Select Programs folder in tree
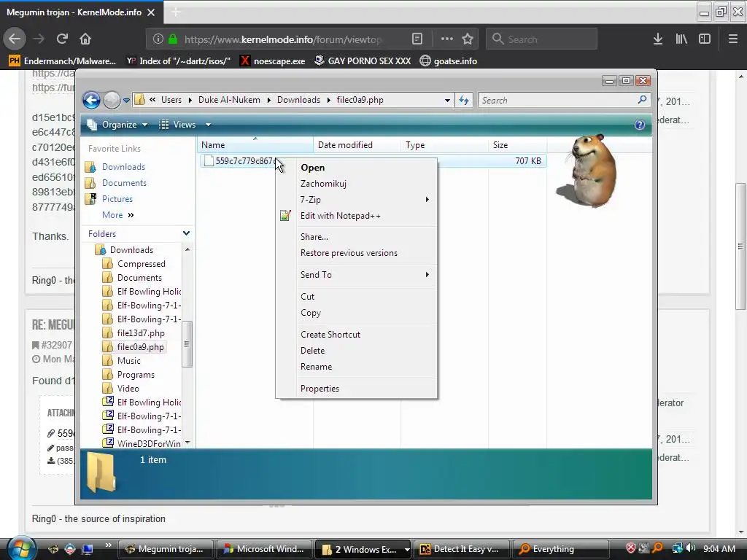747x560 pixels. pos(136,375)
